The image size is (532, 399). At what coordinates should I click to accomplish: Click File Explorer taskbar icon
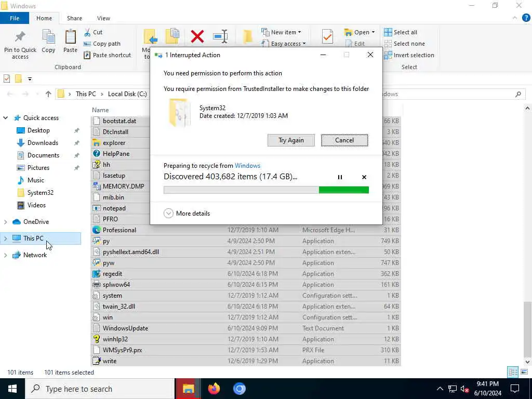click(188, 389)
